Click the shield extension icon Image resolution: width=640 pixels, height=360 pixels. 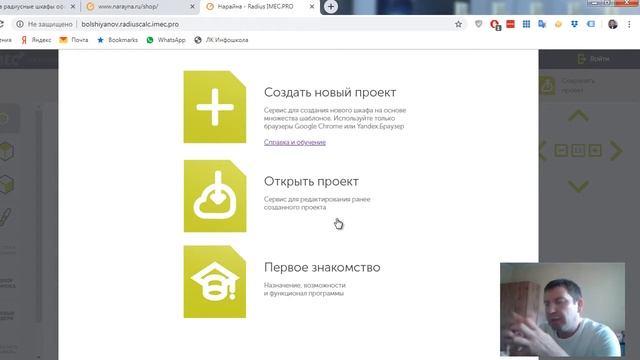[478, 24]
